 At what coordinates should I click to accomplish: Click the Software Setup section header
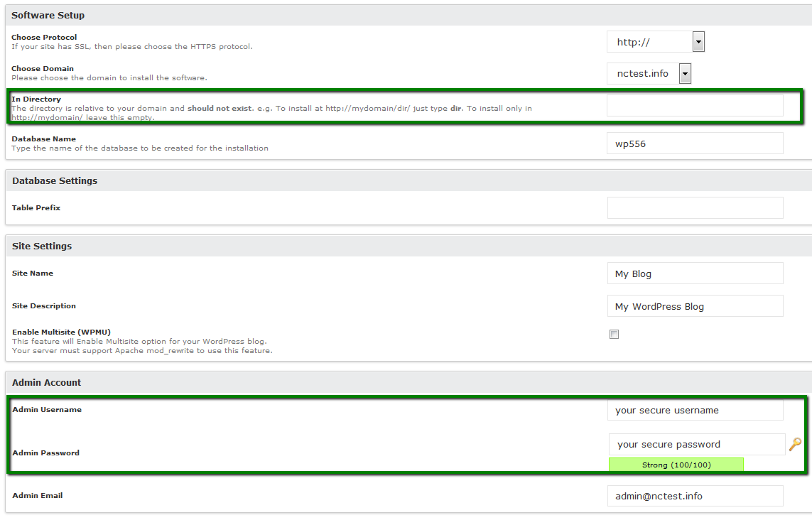point(48,15)
